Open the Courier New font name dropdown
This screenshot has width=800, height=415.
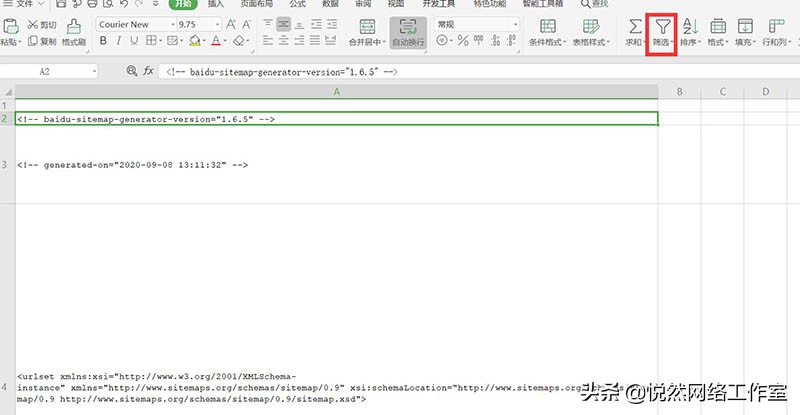(x=173, y=25)
